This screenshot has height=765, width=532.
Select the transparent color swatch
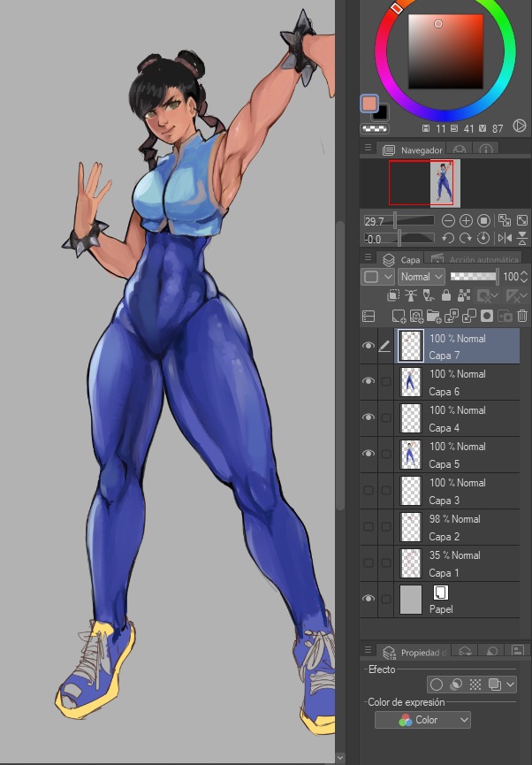(375, 128)
